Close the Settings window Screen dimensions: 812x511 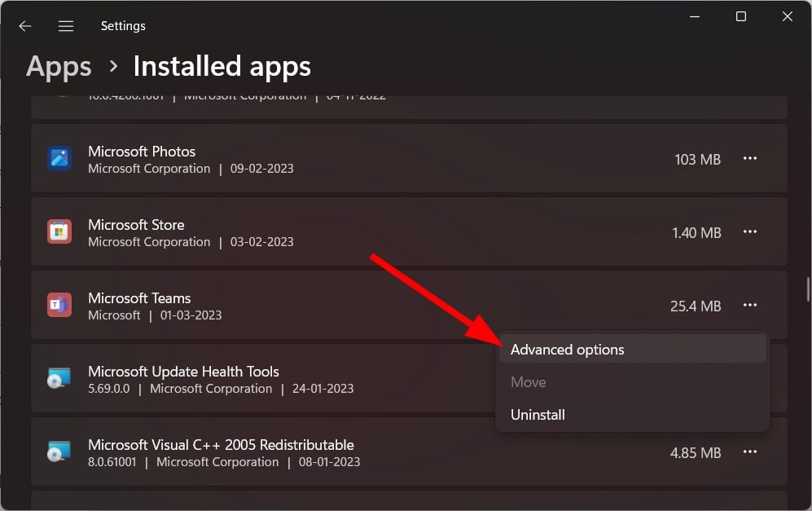787,16
